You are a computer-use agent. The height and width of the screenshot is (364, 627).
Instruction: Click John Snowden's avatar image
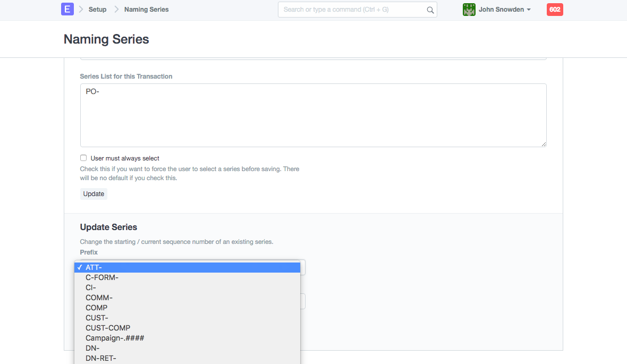click(x=469, y=10)
